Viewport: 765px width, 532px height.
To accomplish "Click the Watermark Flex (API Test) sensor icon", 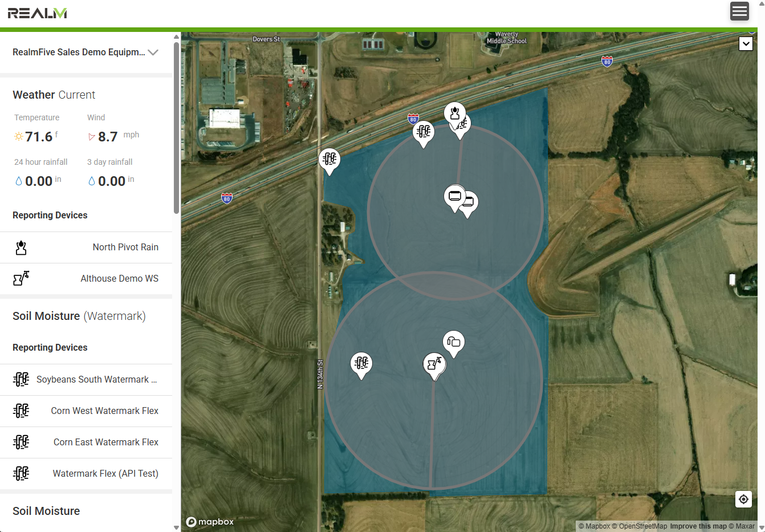I will (21, 473).
